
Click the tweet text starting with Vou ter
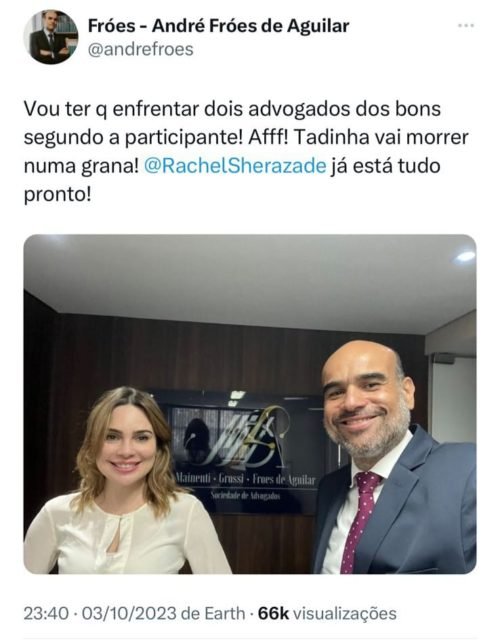pos(246,152)
